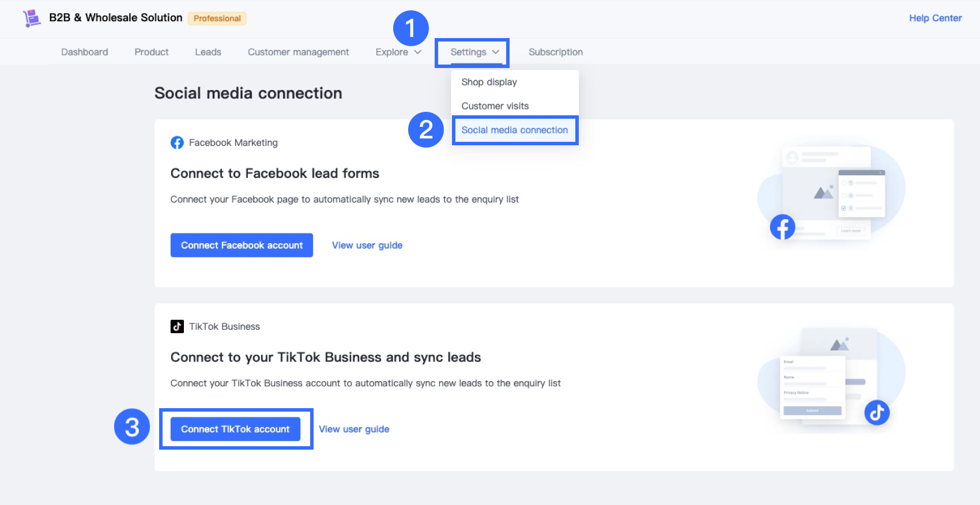Open TikTok View user guide link

[x=354, y=429]
